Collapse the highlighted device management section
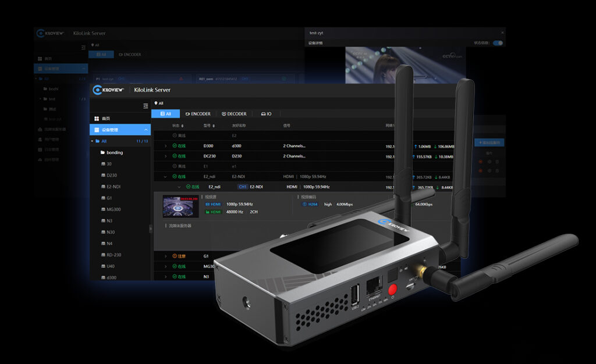This screenshot has height=364, width=596. (x=146, y=130)
